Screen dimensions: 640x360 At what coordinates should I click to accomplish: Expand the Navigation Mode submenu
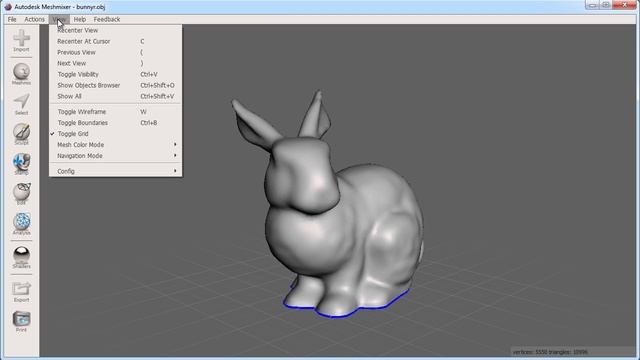point(116,156)
